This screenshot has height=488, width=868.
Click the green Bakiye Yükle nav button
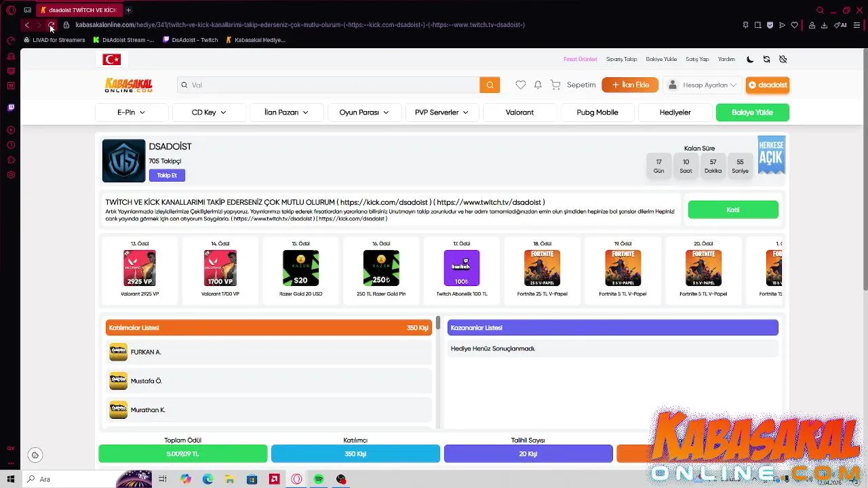point(753,113)
